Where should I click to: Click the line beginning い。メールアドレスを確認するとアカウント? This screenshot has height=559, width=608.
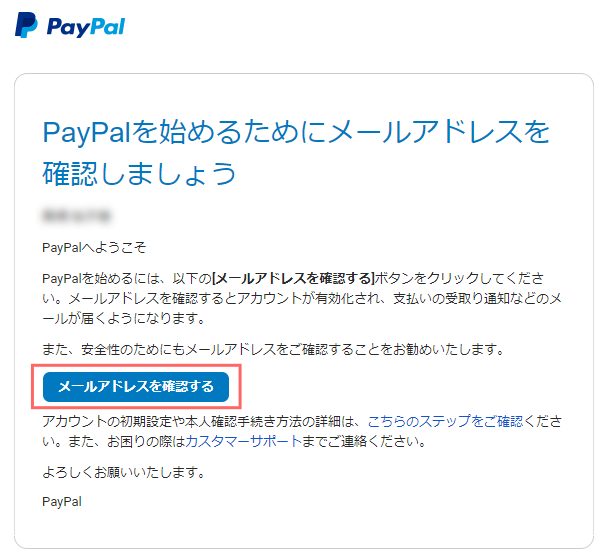[302, 298]
